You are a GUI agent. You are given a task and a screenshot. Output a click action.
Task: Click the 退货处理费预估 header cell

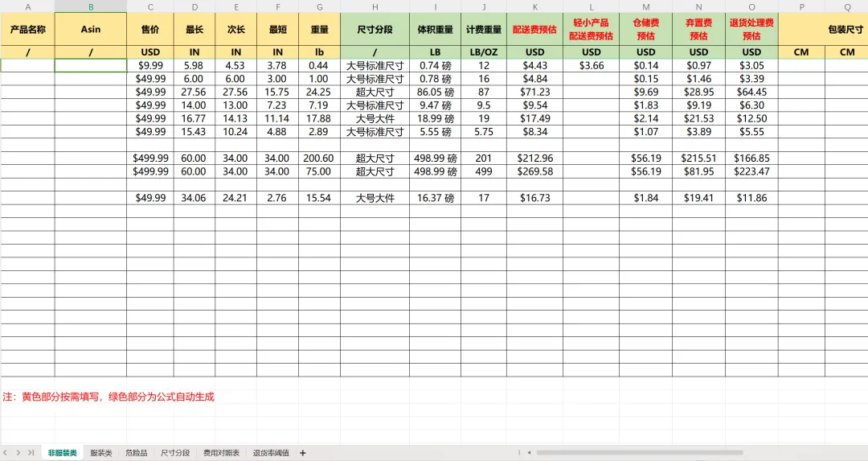[751, 30]
